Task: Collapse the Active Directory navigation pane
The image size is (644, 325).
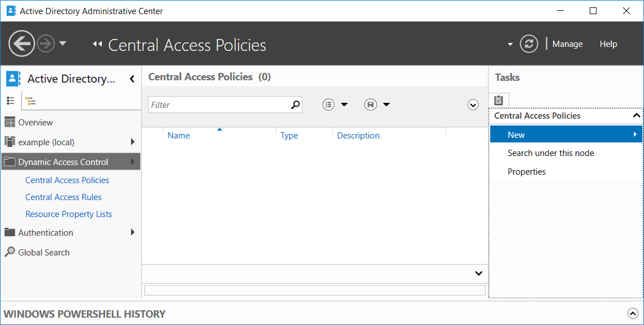Action: (132, 79)
